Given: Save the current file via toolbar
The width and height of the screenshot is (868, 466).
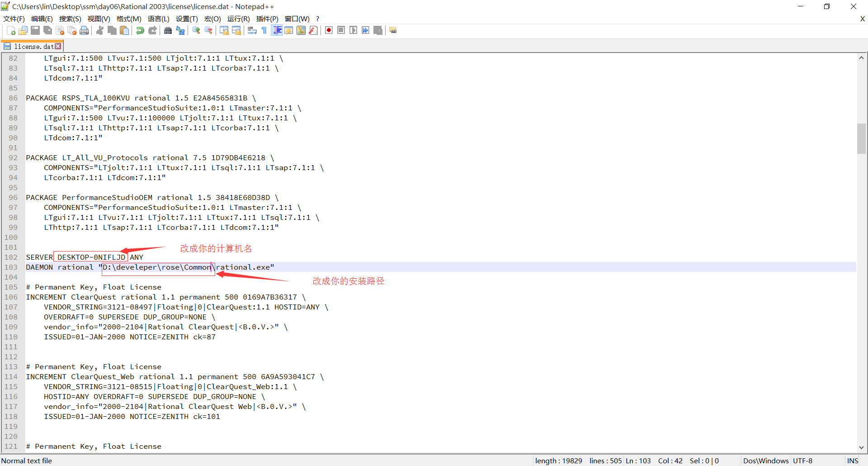Looking at the screenshot, I should point(35,30).
